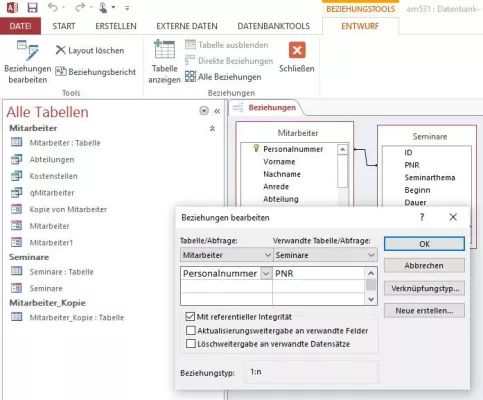Select Seminarthema field in Seminare box

(430, 177)
